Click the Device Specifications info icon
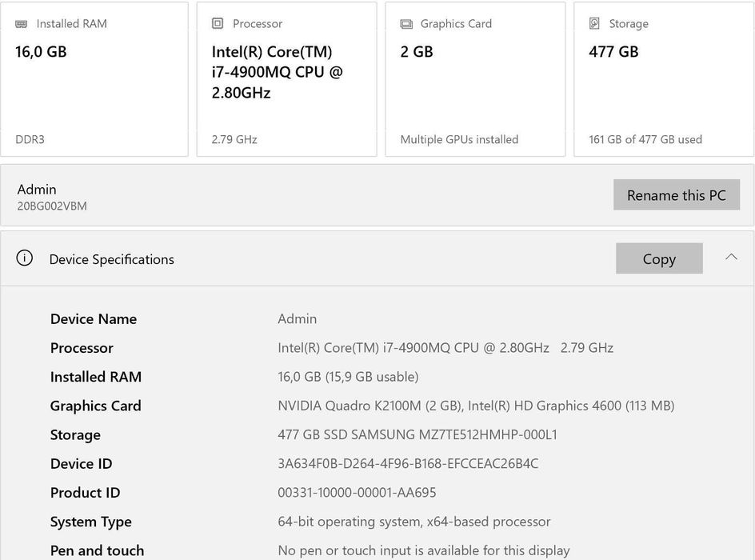The width and height of the screenshot is (755, 560). click(25, 258)
